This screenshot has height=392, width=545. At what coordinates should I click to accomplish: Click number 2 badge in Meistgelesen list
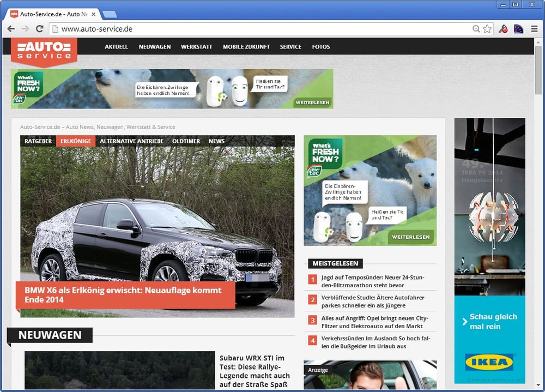(312, 299)
